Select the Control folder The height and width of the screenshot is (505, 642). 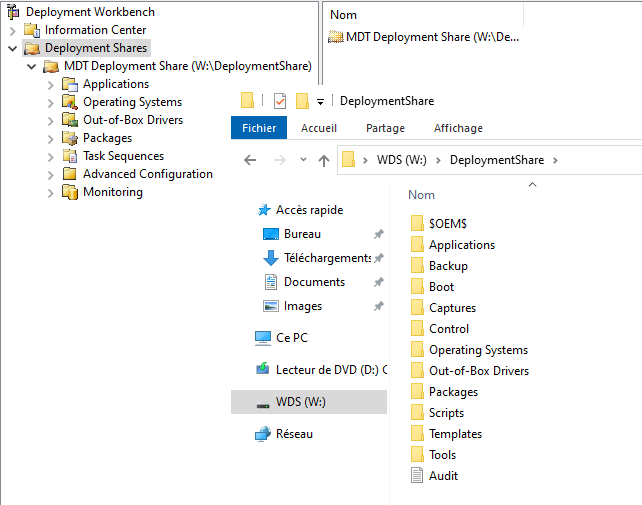[439, 329]
